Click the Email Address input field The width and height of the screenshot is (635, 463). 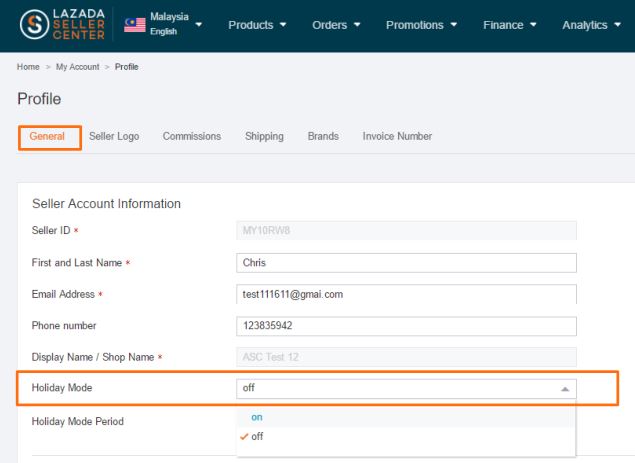tap(406, 294)
